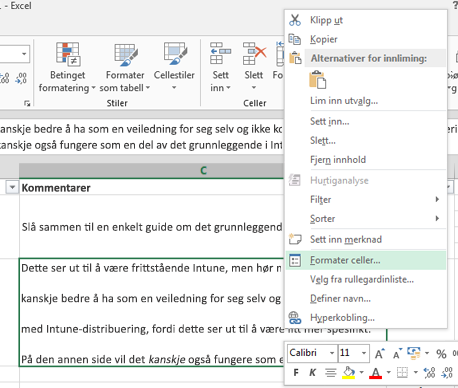This screenshot has width=458, height=388.
Task: Click the formula bar text
Action: pyautogui.click(x=142, y=137)
